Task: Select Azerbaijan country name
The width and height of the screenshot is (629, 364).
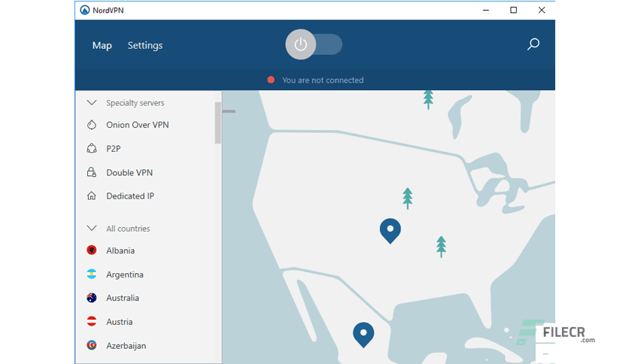Action: coord(126,345)
